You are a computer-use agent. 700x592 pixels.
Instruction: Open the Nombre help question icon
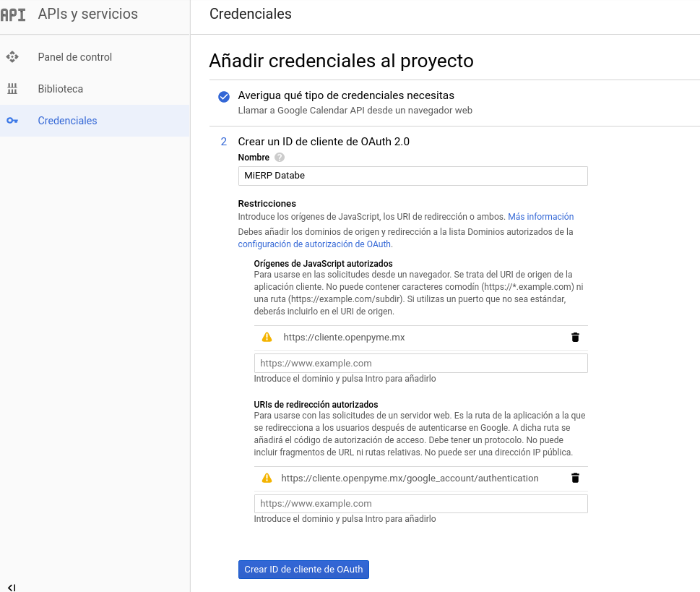(280, 158)
